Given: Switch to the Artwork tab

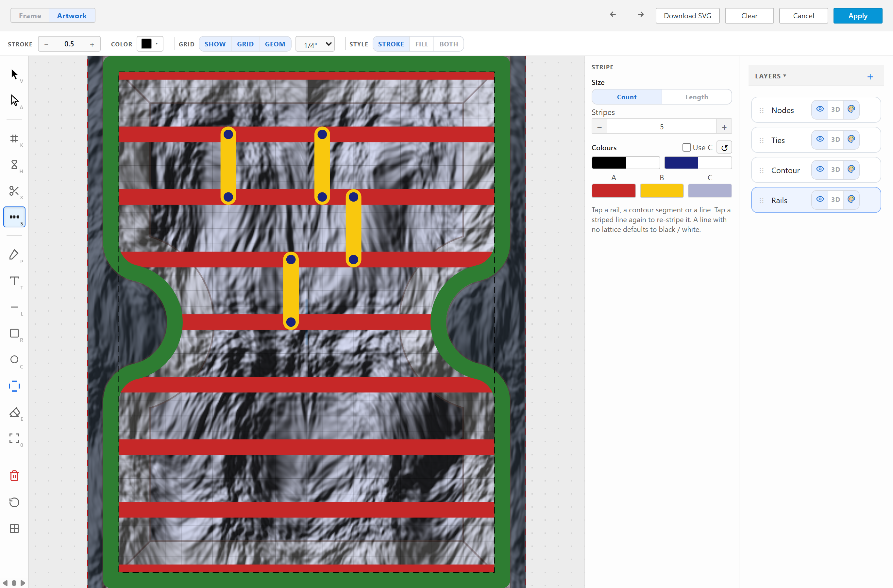Looking at the screenshot, I should pyautogui.click(x=72, y=16).
